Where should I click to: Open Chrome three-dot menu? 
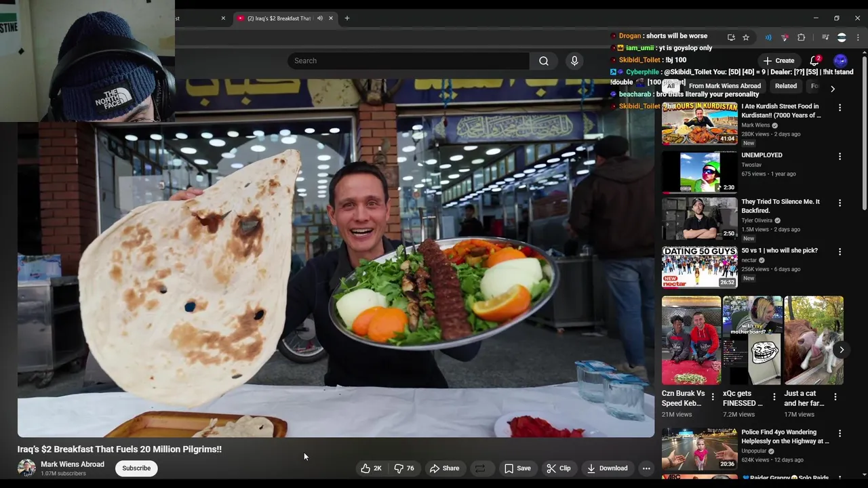click(x=857, y=37)
